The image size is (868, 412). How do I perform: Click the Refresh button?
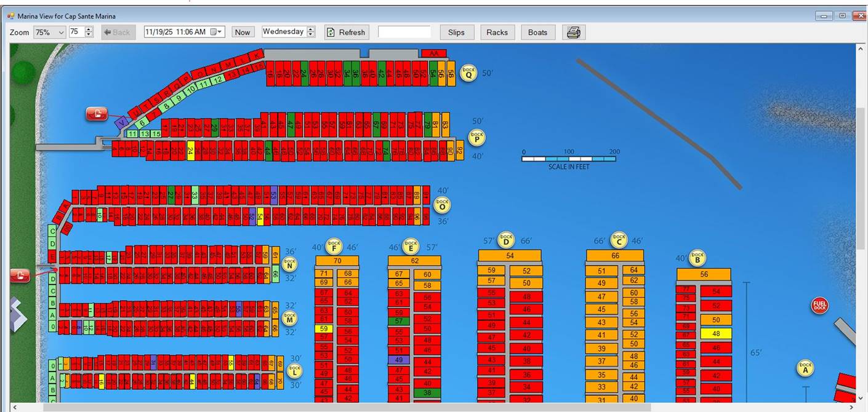click(x=346, y=33)
